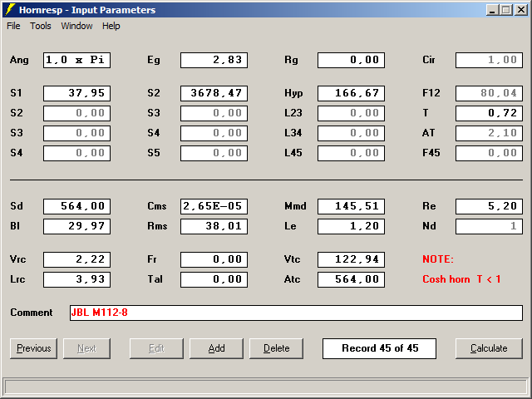The height and width of the screenshot is (399, 532).
Task: Click the Bl force factor field
Action: tap(76, 226)
